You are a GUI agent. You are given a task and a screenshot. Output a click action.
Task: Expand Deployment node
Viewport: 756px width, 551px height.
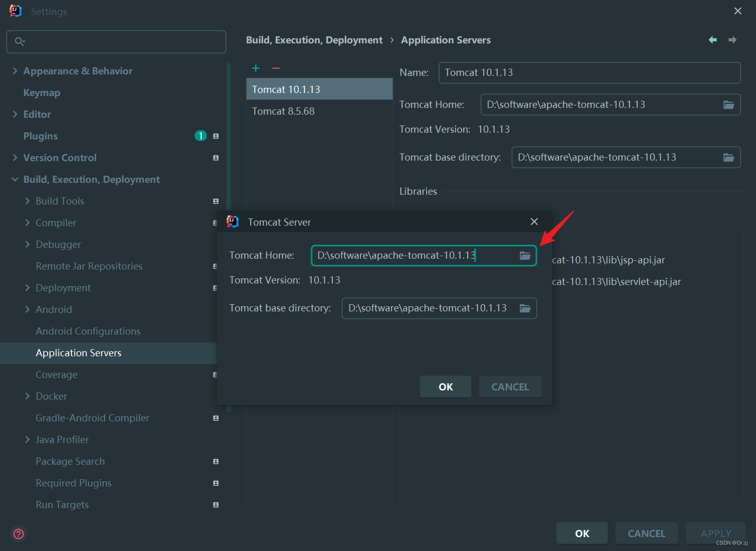[27, 288]
